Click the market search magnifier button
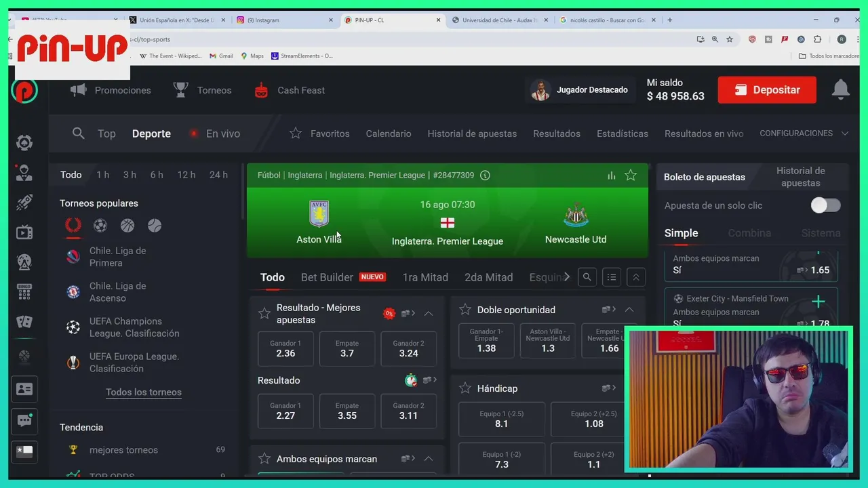The image size is (868, 488). [587, 277]
